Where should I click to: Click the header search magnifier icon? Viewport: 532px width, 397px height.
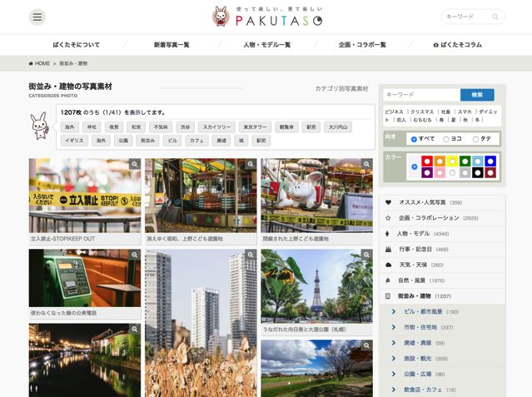click(495, 17)
